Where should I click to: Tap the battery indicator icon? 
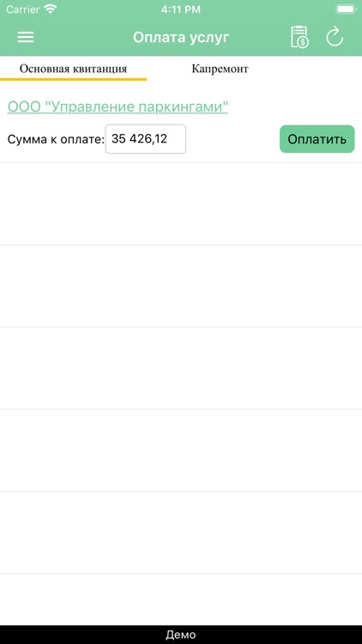[346, 9]
